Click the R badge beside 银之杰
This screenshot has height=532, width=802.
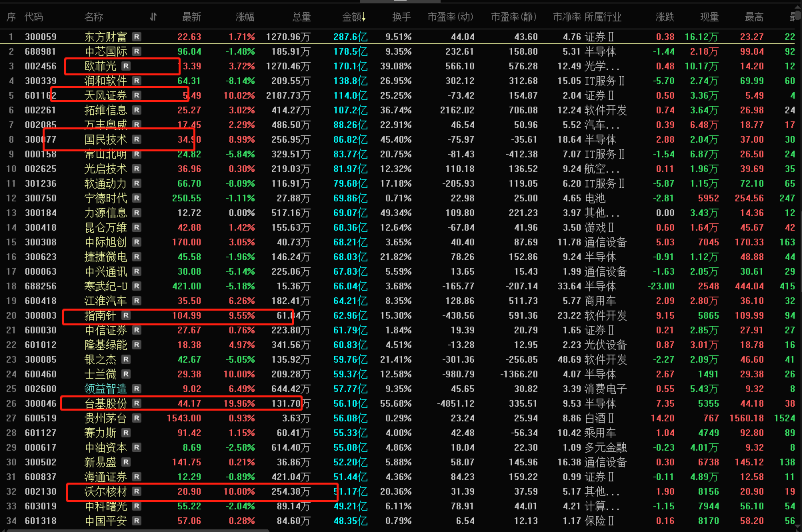point(126,359)
